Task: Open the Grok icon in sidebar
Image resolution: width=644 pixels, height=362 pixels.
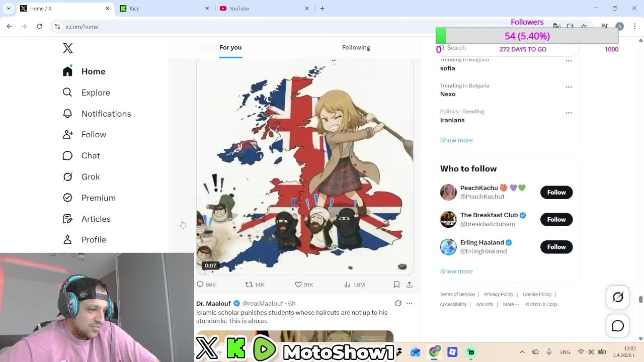Action: (67, 177)
